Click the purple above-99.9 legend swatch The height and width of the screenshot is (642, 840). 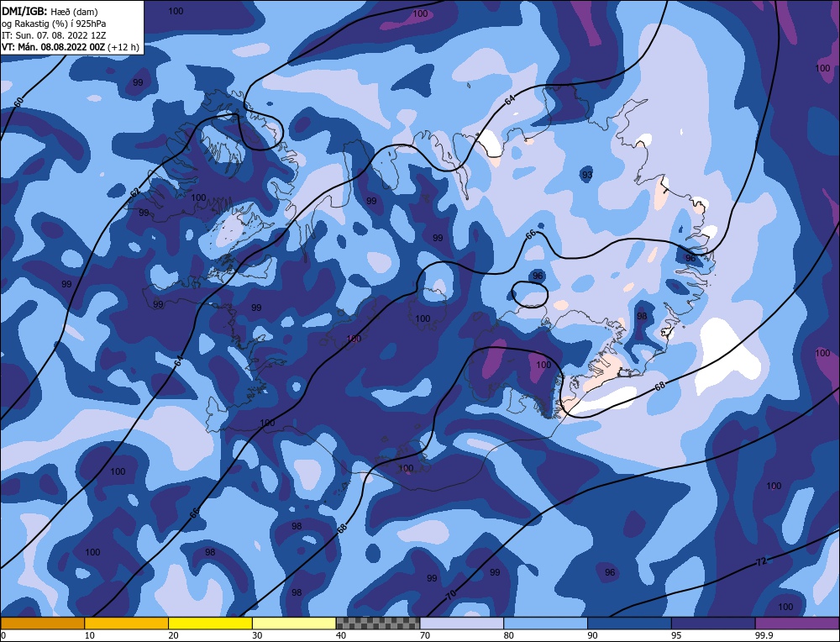798,624
